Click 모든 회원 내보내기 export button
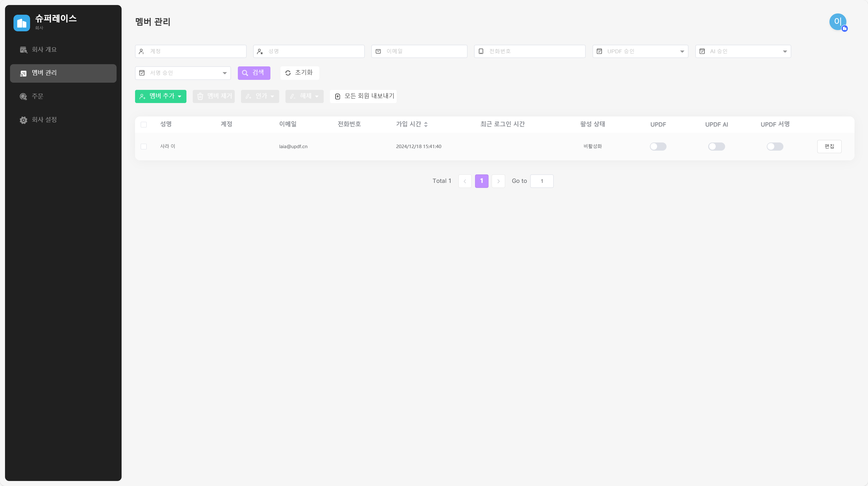The image size is (868, 486). (363, 96)
